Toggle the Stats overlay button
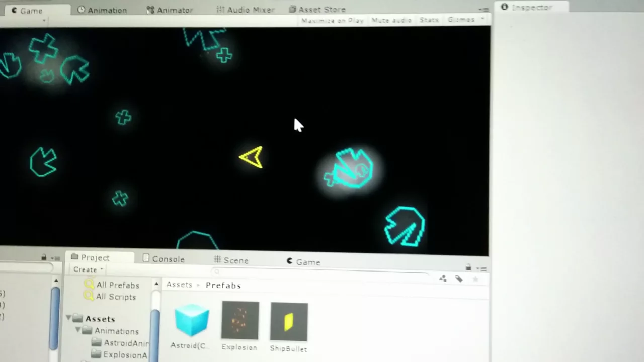This screenshot has width=644, height=362. (429, 20)
